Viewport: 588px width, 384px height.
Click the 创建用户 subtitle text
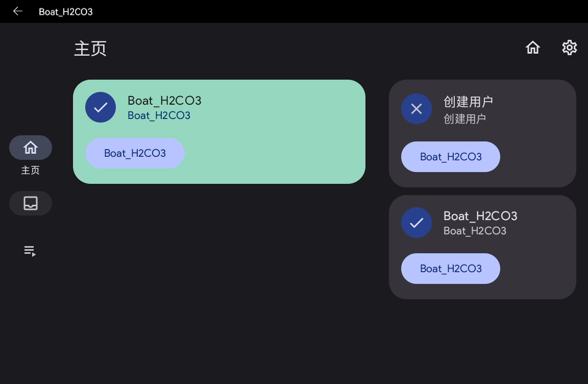coord(465,119)
